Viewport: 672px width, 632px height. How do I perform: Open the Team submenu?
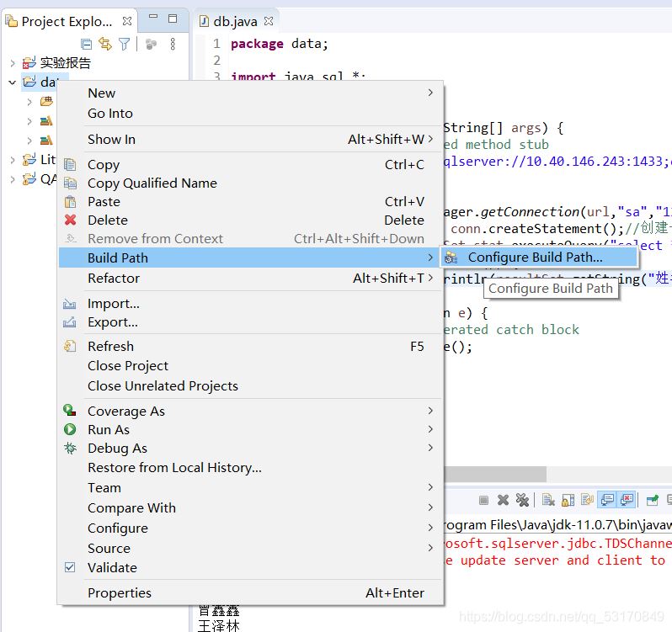pyautogui.click(x=250, y=488)
